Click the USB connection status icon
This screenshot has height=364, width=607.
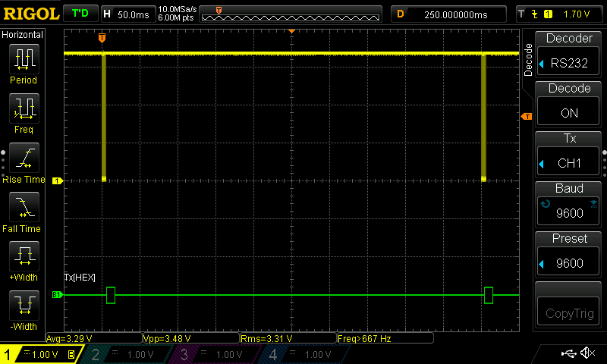pyautogui.click(x=568, y=353)
